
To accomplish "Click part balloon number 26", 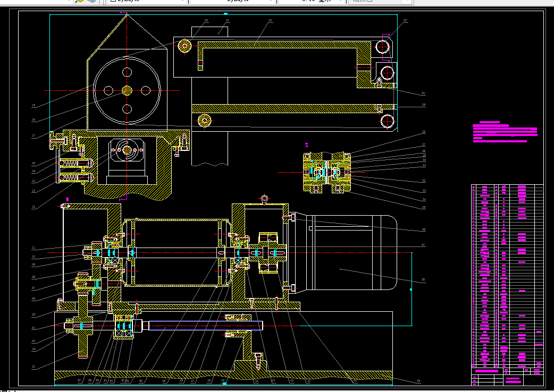I will click(424, 132).
